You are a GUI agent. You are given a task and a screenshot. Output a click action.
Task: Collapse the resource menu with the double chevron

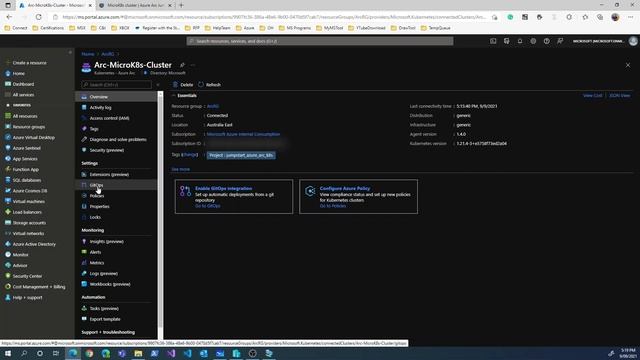pyautogui.click(x=158, y=85)
